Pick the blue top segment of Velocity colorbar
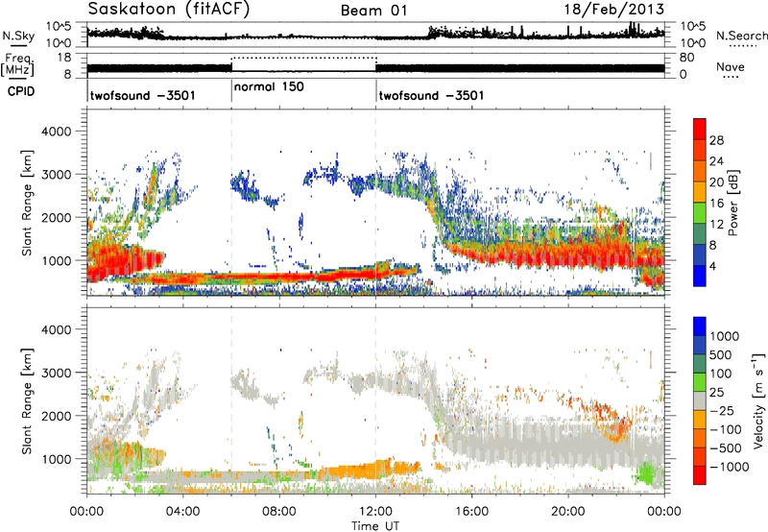 pos(700,326)
